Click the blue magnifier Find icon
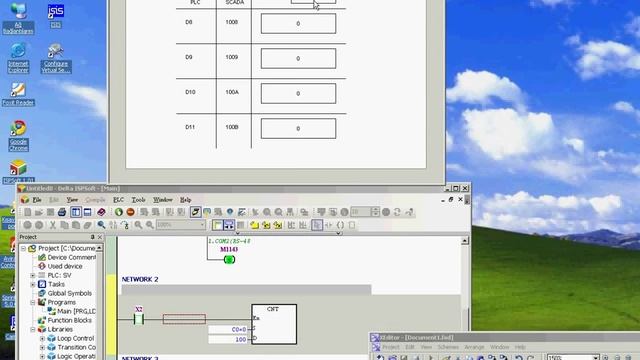640x360 pixels. click(x=101, y=225)
